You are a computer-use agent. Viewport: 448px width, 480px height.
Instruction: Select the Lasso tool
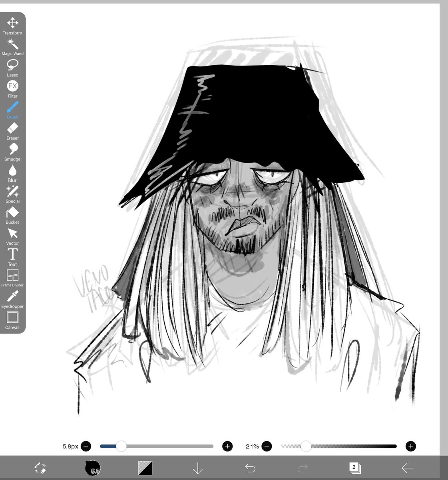click(12, 68)
